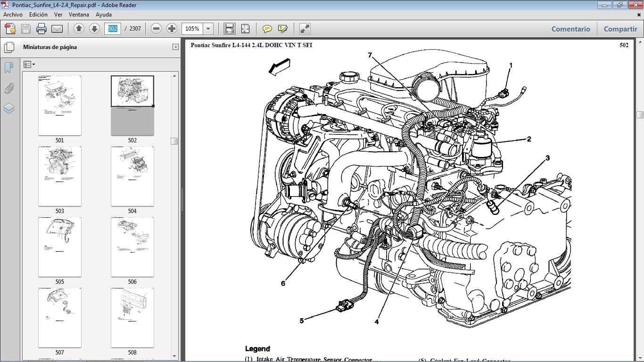Viewport: 644px width, 362px height.
Task: Click the total page count 2307
Action: point(135,29)
